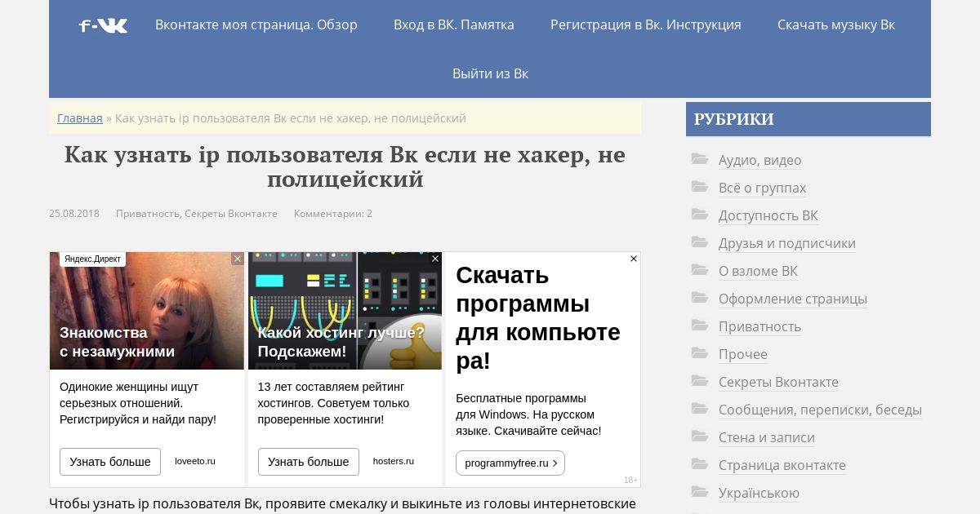Close the hosting ad with its X
Viewport: 980px width, 514px height.
[x=435, y=259]
